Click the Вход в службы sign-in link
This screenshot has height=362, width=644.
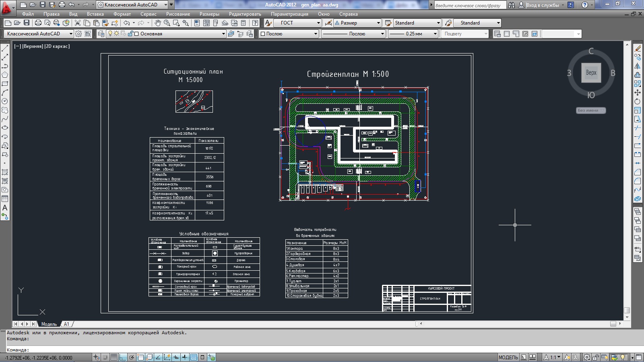pyautogui.click(x=542, y=5)
